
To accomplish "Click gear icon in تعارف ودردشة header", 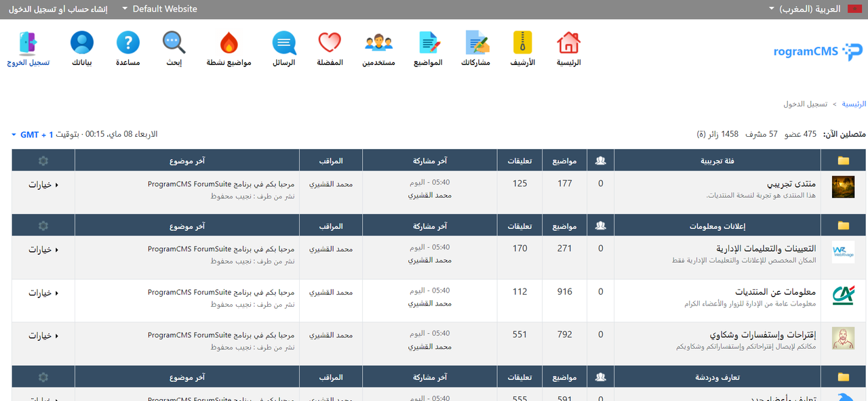I will [43, 377].
